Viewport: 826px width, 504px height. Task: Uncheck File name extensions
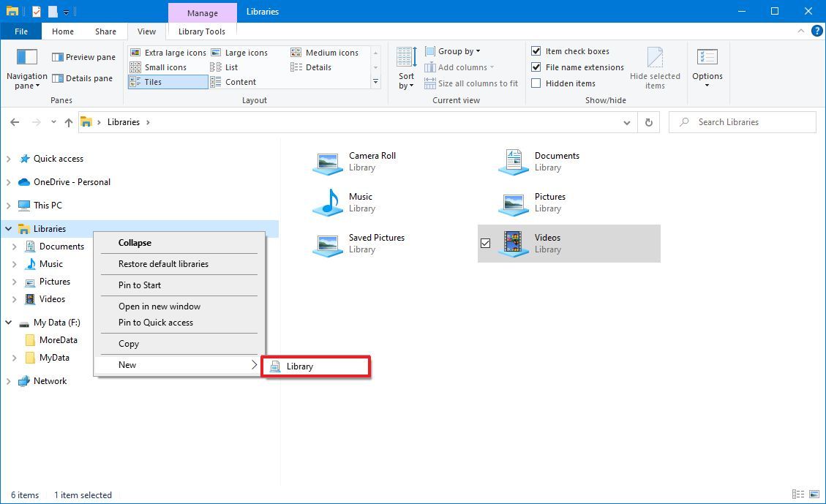click(536, 67)
